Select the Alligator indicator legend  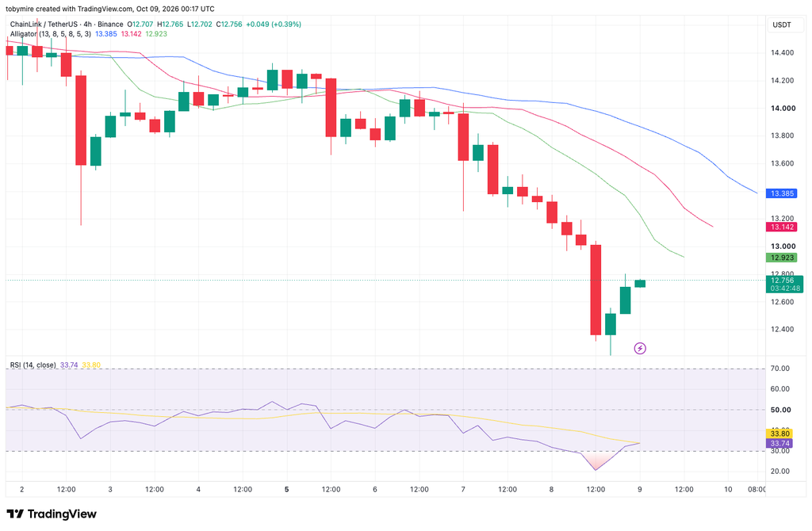pos(50,33)
